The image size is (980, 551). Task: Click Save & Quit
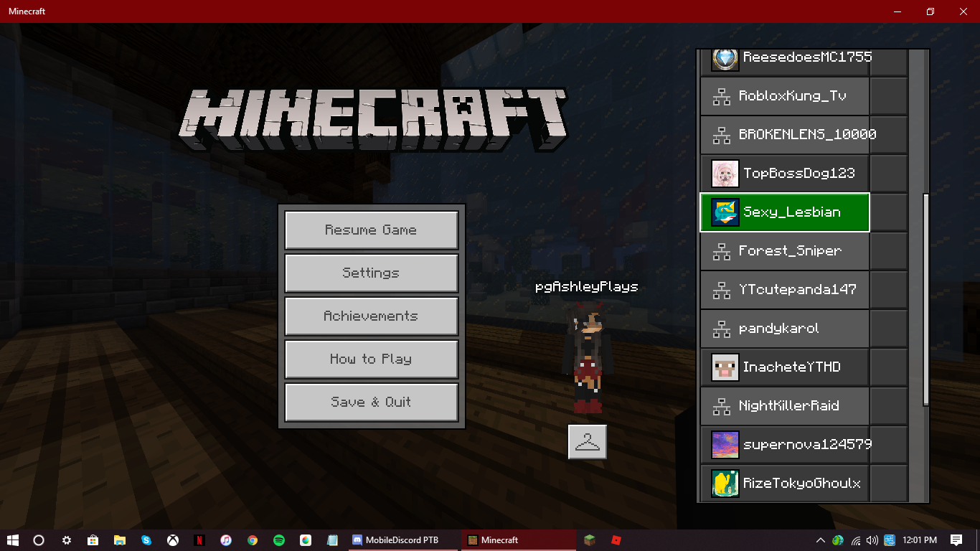[x=372, y=402]
